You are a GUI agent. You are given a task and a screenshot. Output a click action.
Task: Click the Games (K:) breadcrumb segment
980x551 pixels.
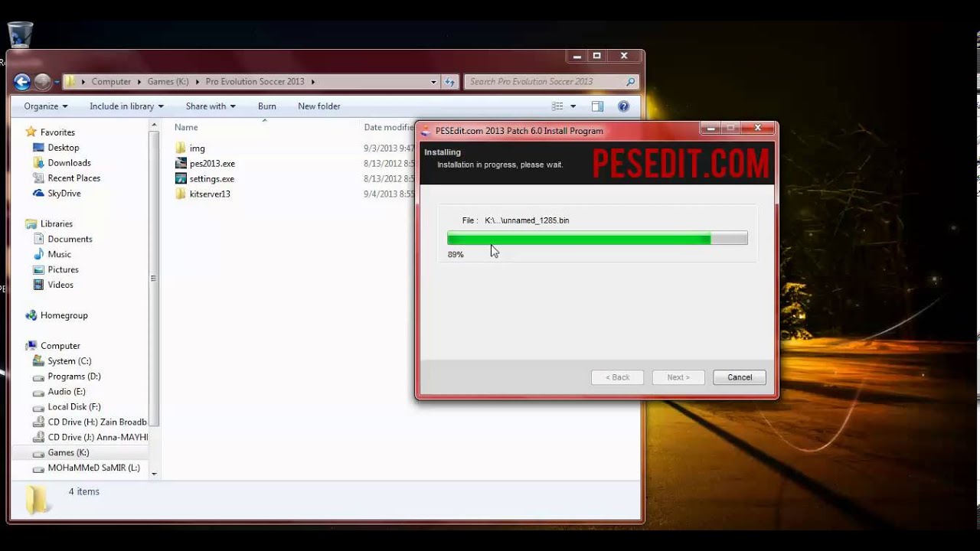[168, 81]
